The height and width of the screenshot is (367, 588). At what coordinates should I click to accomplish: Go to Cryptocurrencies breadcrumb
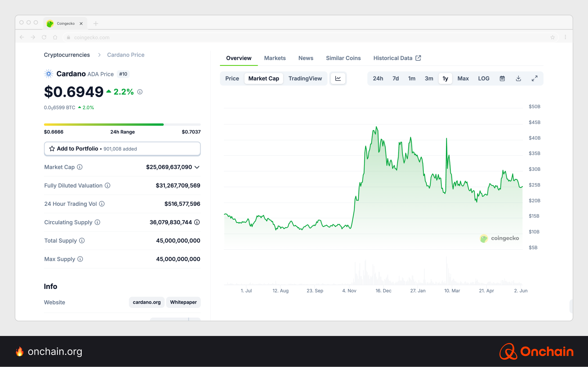coord(67,55)
